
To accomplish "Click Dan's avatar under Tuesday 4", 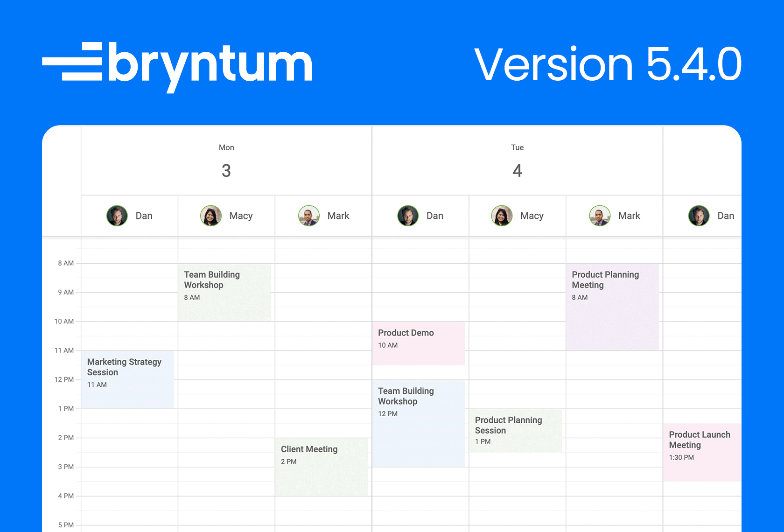I will pyautogui.click(x=408, y=216).
